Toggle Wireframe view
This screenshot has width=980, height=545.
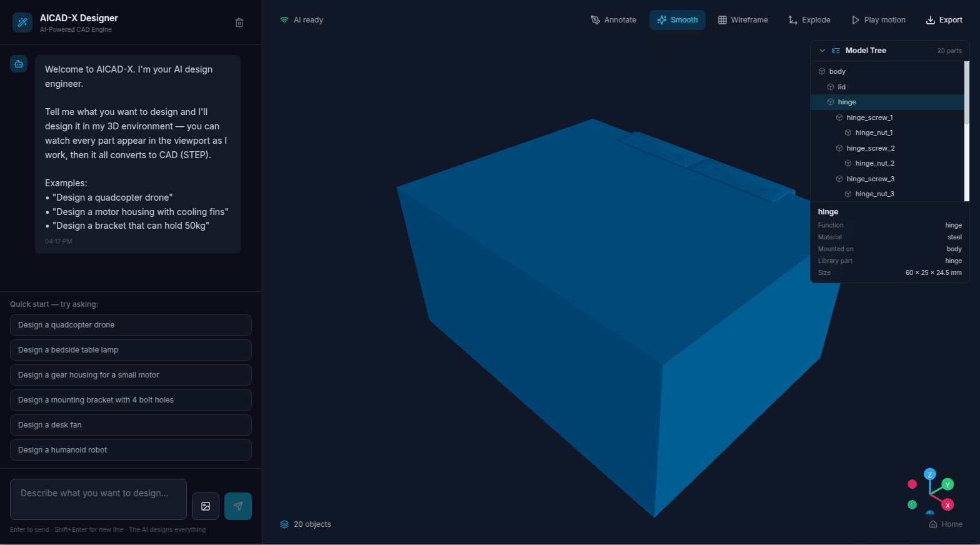pyautogui.click(x=743, y=20)
